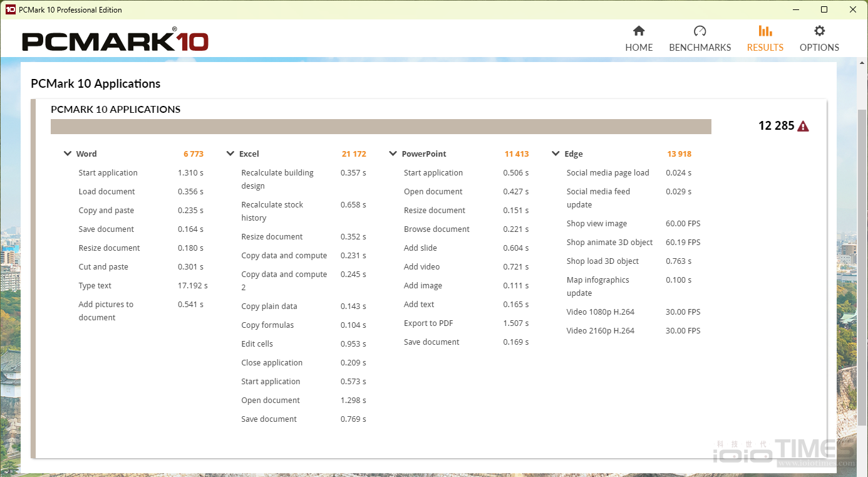This screenshot has width=868, height=477.
Task: Click 'Add image' in PowerPoint list
Action: tap(423, 286)
